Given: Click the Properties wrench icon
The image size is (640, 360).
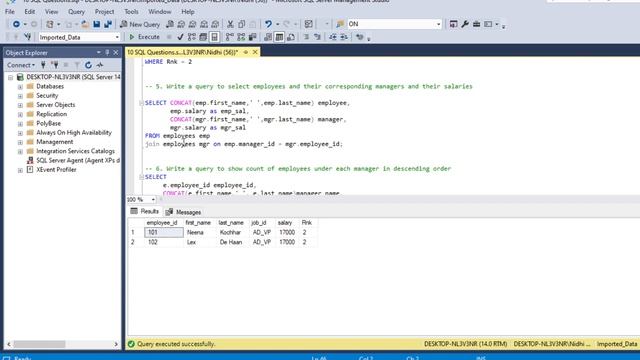Looking at the screenshot, I should [465, 24].
